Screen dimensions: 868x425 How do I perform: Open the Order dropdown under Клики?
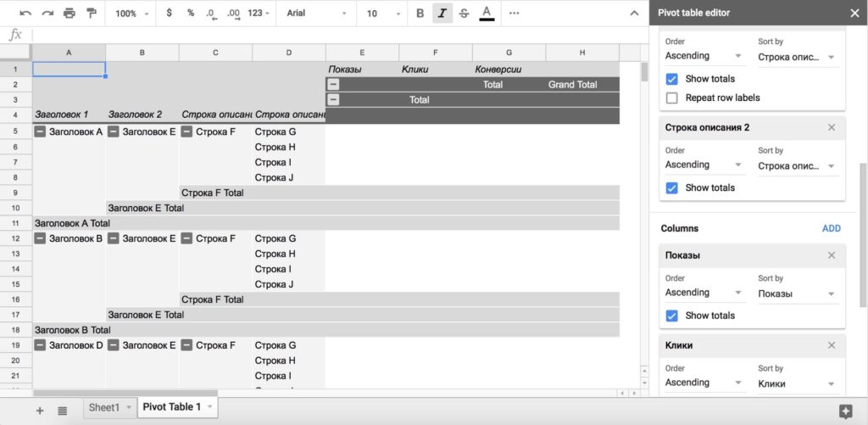703,383
